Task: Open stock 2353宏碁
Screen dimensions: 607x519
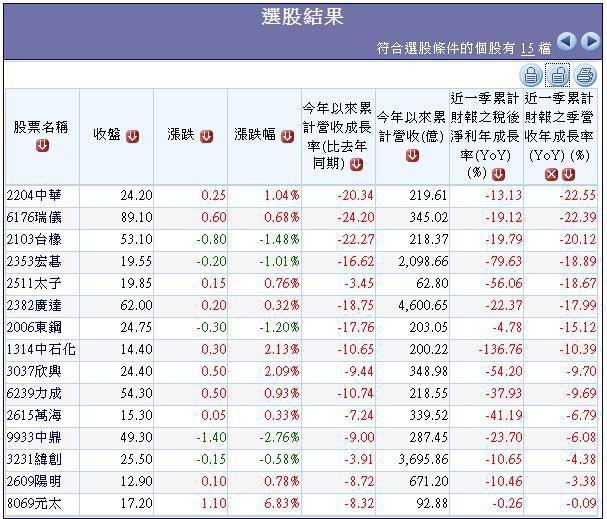Action: [34, 261]
